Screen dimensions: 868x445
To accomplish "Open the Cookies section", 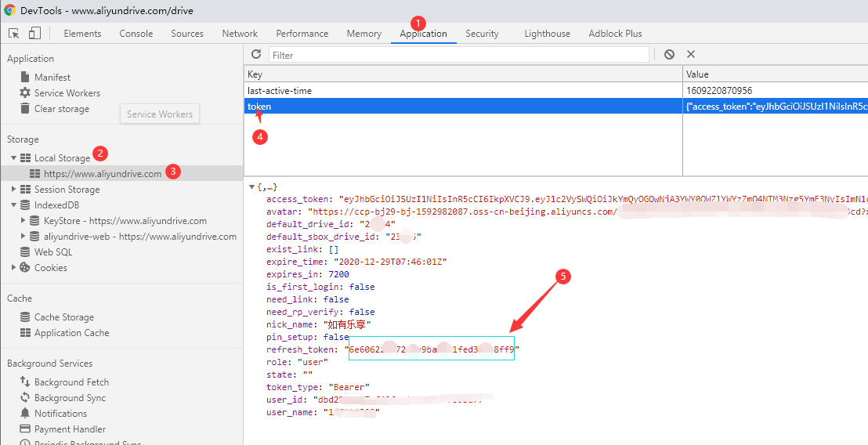I will click(50, 268).
